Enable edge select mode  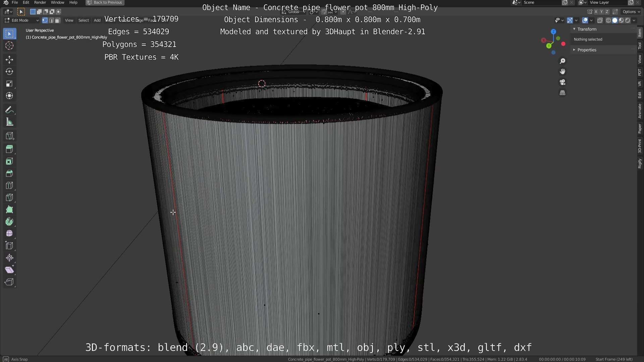[51, 20]
